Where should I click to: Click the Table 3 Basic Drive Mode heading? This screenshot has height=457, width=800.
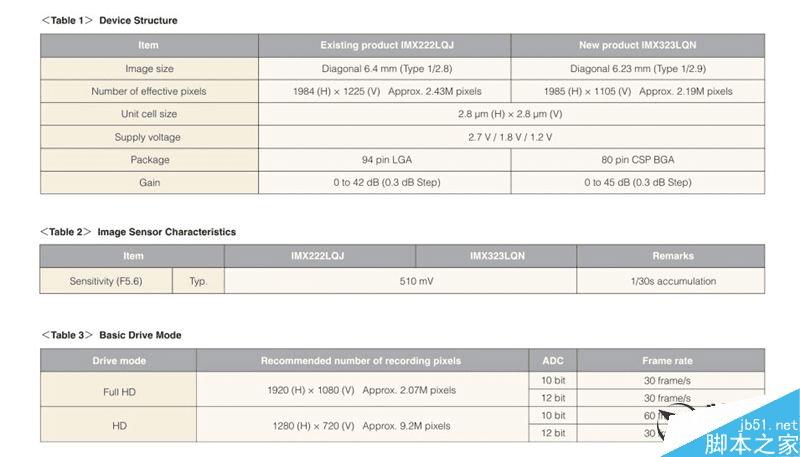(x=111, y=335)
